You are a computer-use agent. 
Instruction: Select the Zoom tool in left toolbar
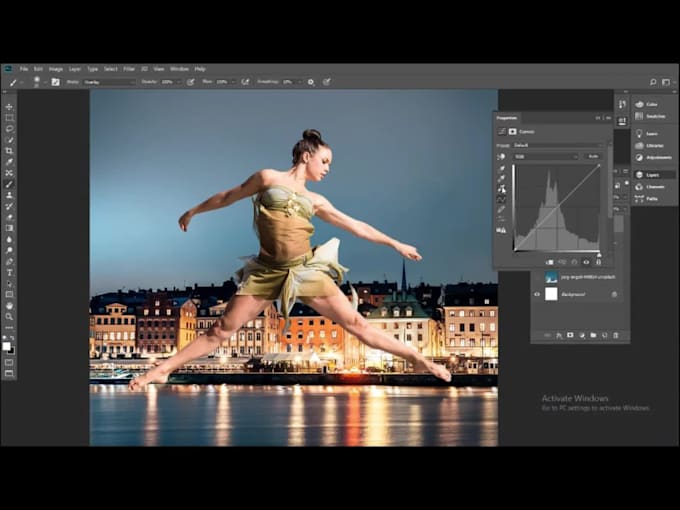tap(9, 317)
